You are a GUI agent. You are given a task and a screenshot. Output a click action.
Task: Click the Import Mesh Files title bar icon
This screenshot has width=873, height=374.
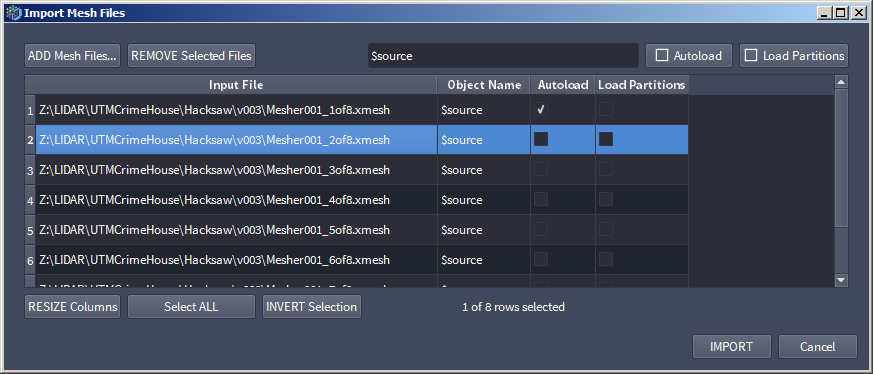pos(13,13)
